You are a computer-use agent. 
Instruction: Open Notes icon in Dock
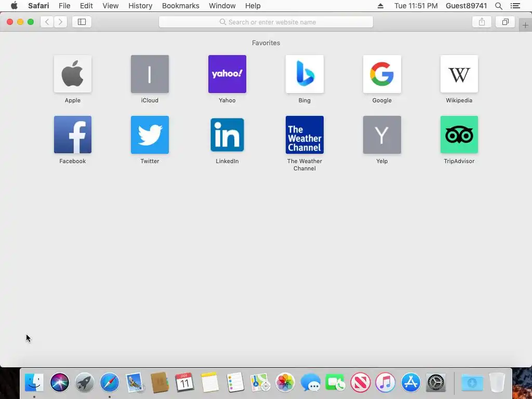[x=210, y=382]
